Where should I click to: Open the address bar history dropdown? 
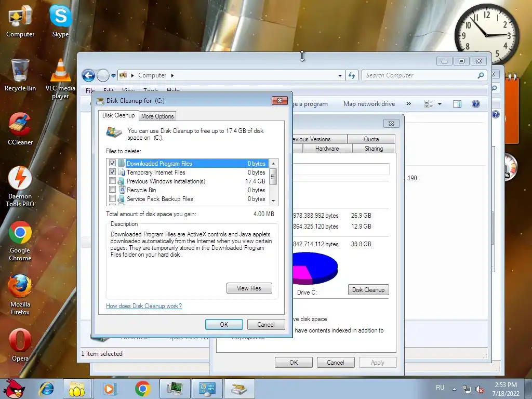coord(340,76)
